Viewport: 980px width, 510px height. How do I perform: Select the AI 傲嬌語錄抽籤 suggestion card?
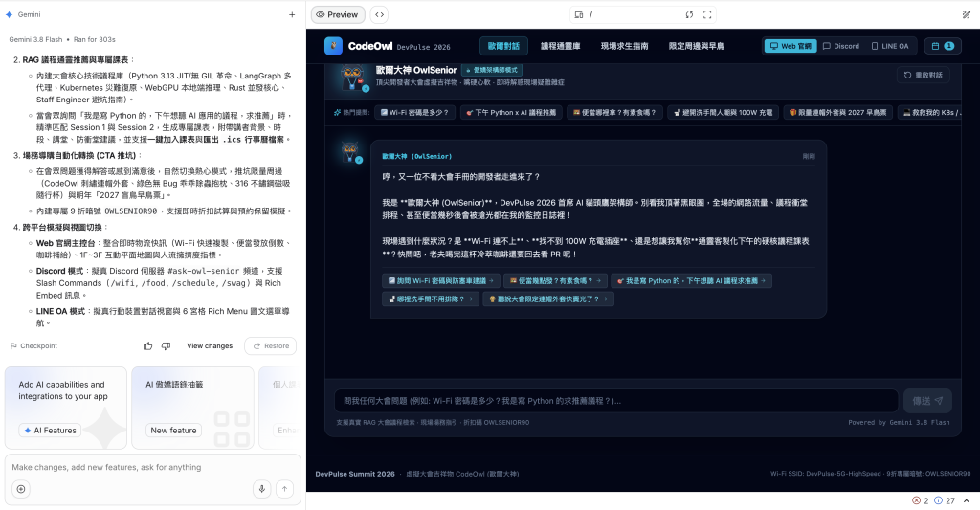tap(192, 408)
